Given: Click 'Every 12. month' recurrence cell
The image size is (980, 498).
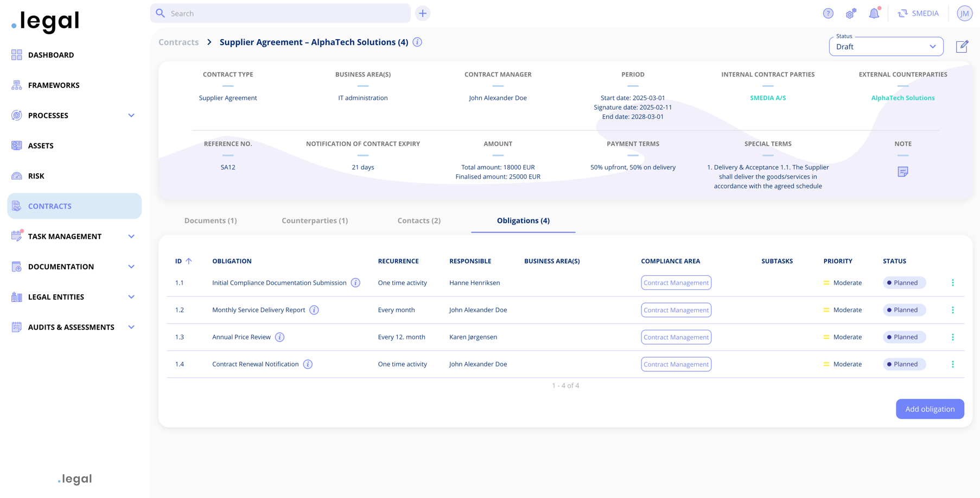Looking at the screenshot, I should click(x=402, y=337).
